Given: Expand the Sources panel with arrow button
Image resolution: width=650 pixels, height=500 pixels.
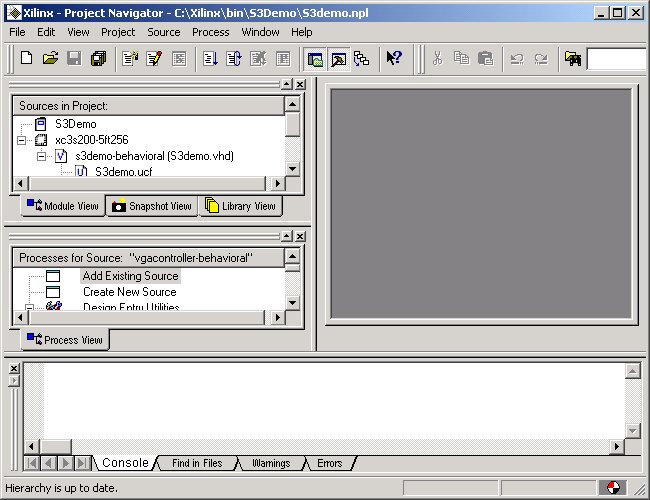Looking at the screenshot, I should (x=286, y=84).
